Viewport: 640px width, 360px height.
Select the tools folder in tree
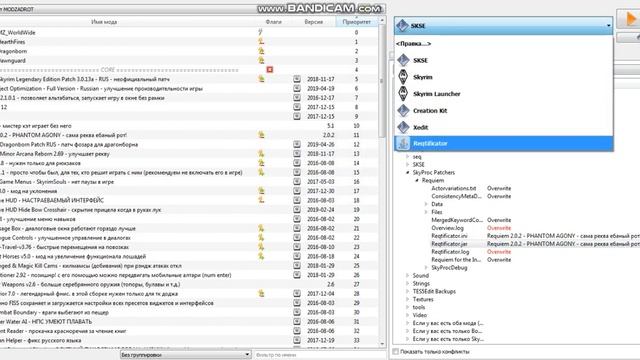tap(419, 307)
